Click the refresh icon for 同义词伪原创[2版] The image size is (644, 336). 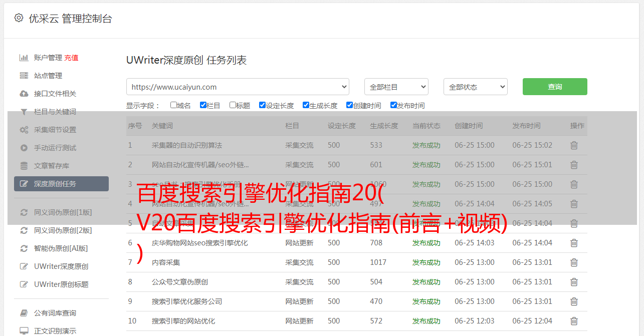point(24,230)
